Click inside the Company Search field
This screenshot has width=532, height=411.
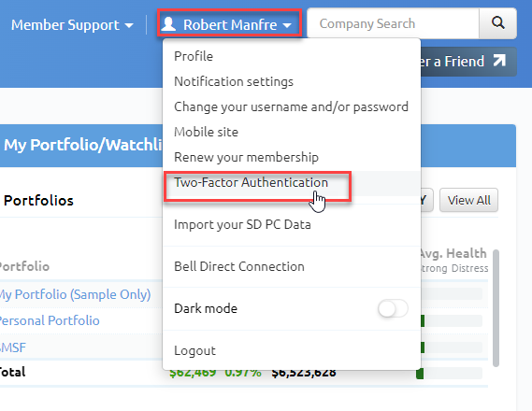[x=393, y=23]
